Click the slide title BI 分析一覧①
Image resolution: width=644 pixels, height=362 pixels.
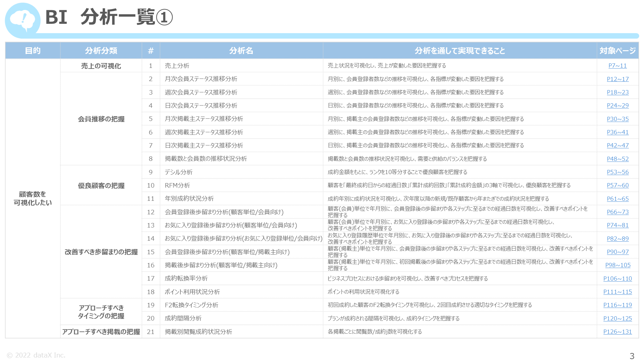(x=109, y=17)
